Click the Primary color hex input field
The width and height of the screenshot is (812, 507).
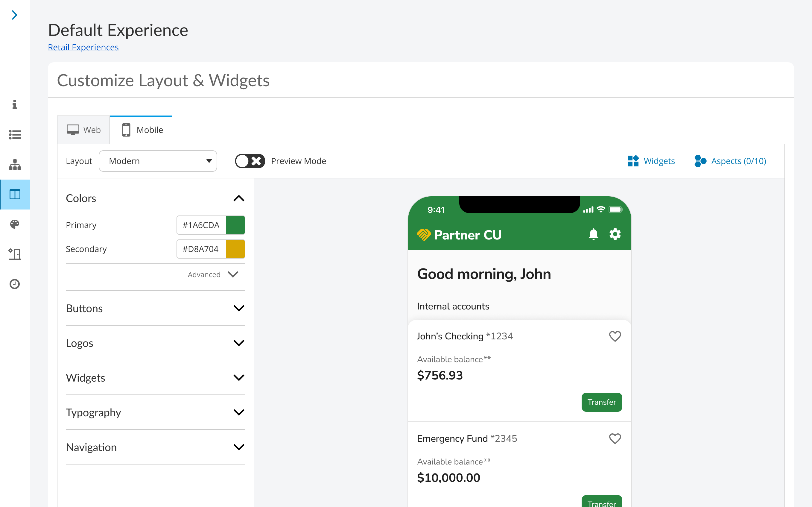(201, 225)
